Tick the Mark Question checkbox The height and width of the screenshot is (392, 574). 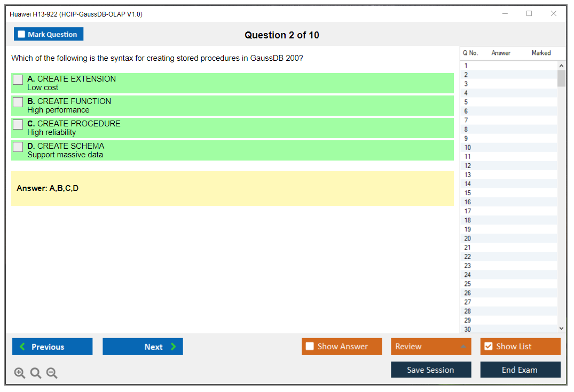(22, 34)
